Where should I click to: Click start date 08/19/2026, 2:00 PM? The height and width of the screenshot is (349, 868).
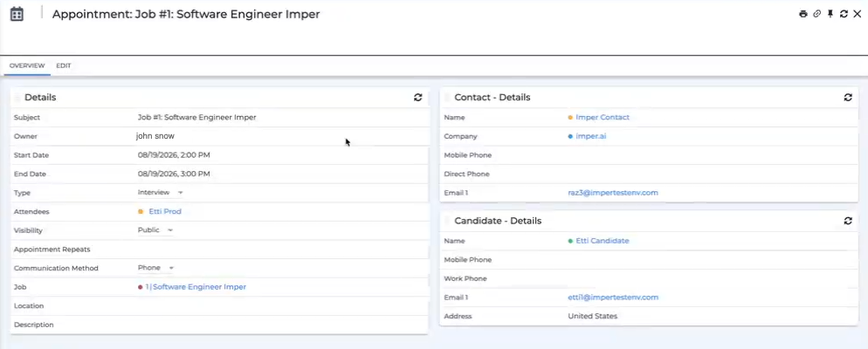(174, 154)
